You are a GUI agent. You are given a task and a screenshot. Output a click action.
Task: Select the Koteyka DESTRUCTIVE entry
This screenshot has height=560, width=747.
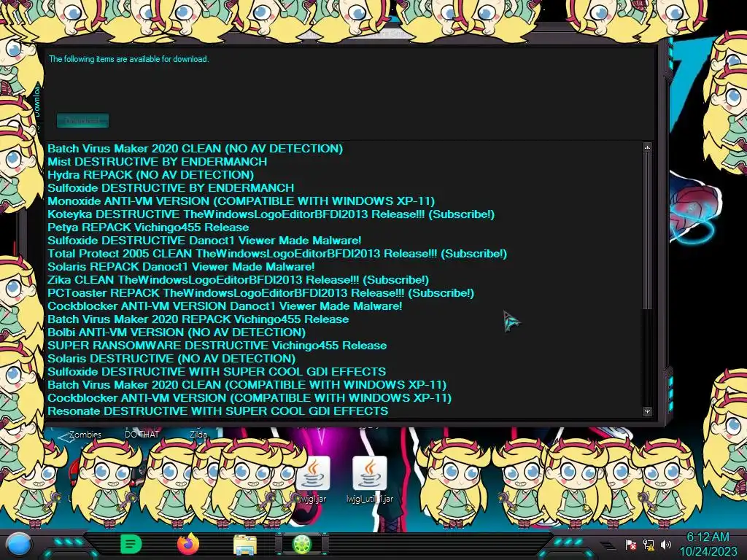[271, 214]
